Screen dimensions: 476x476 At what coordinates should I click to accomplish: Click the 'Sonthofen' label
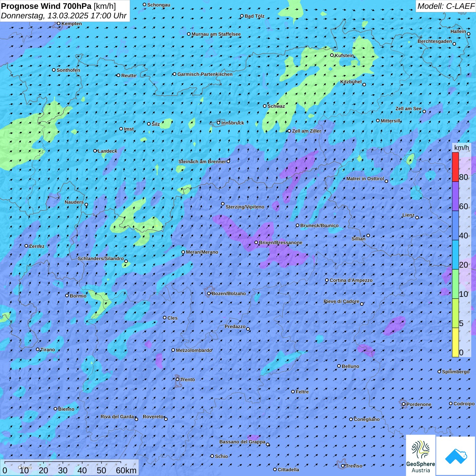point(68,70)
